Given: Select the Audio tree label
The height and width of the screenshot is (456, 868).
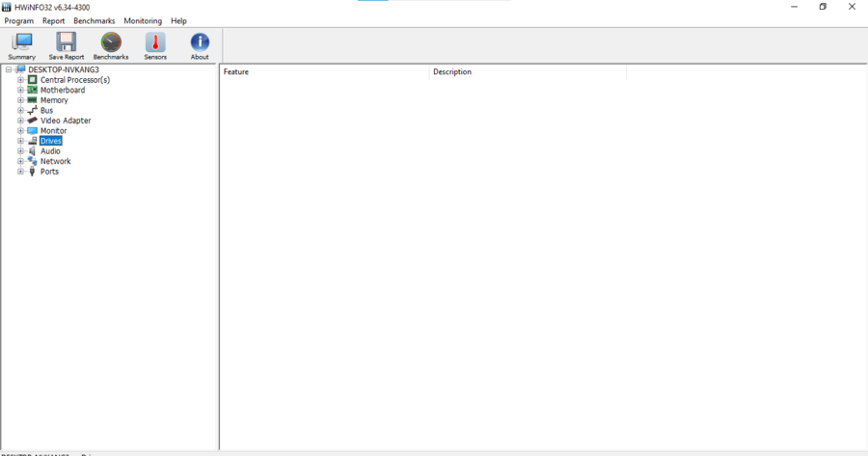Looking at the screenshot, I should point(50,151).
